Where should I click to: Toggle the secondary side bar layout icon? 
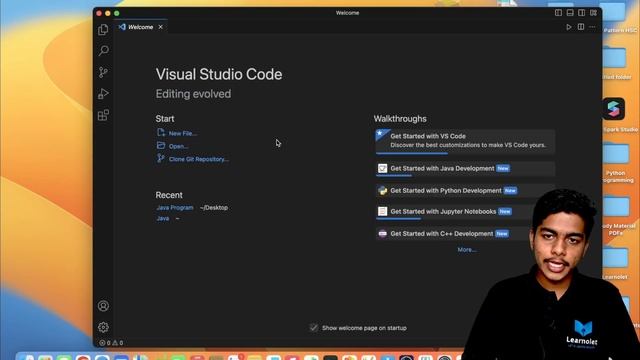(582, 13)
